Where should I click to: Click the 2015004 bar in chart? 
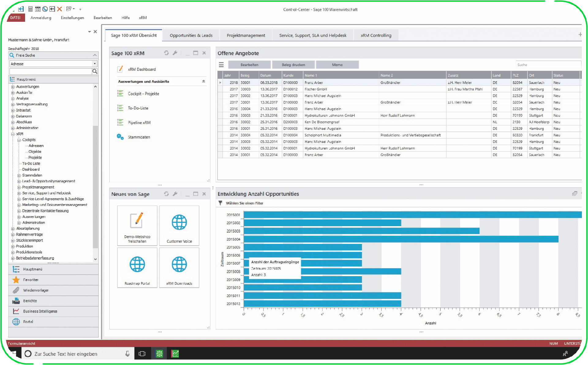click(401, 239)
